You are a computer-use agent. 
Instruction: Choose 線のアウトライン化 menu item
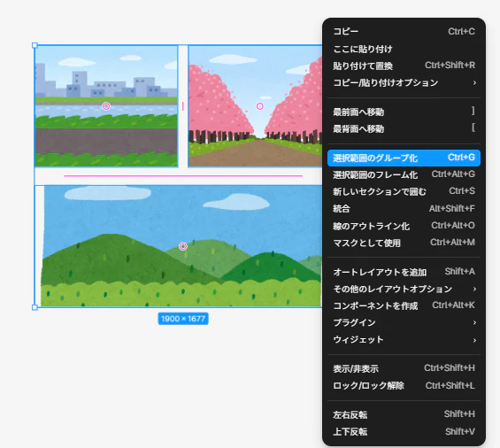point(404,226)
